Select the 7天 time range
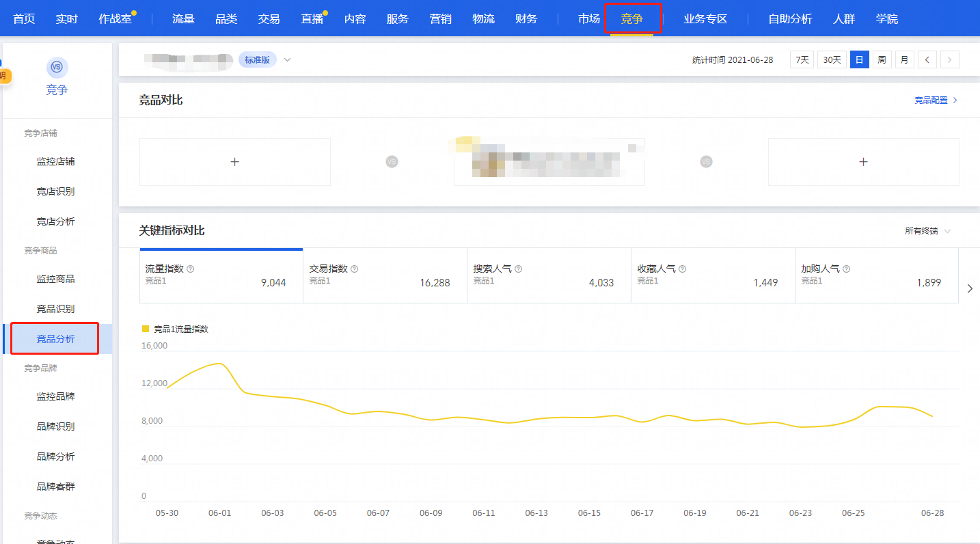The width and height of the screenshot is (980, 544). tap(802, 59)
